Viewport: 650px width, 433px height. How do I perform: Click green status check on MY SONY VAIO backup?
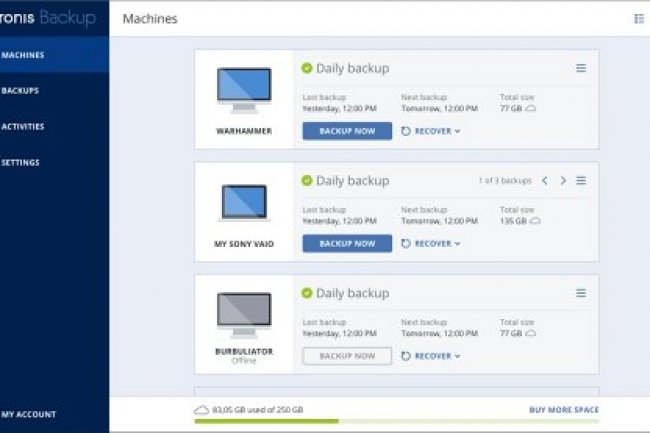[307, 181]
